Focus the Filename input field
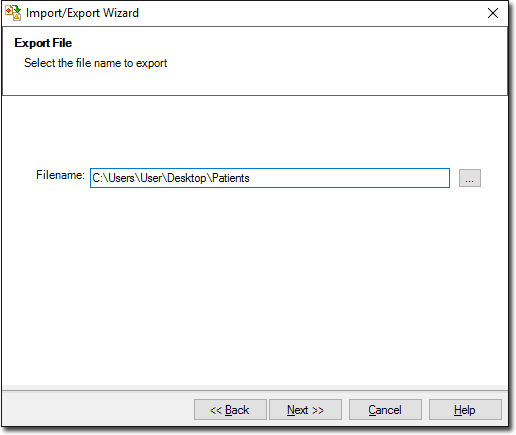 click(x=270, y=178)
